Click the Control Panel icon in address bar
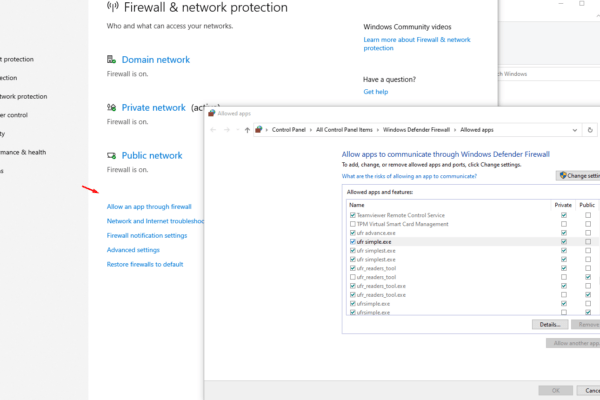 259,130
